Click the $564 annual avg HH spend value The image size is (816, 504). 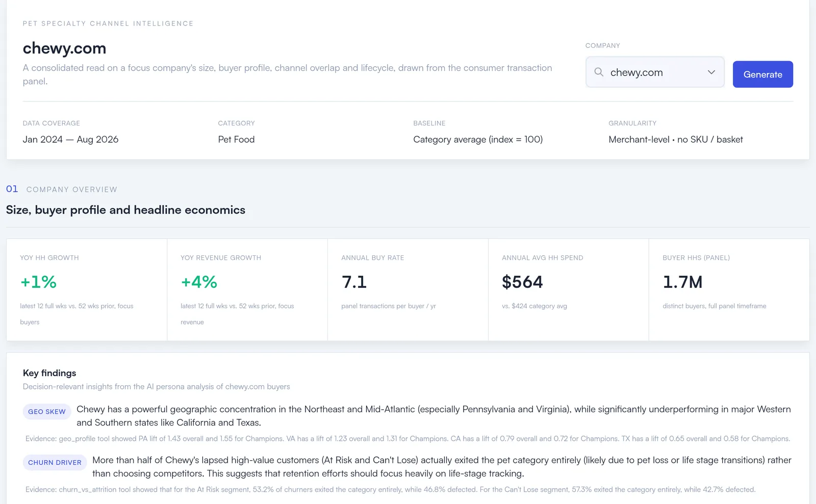click(522, 282)
